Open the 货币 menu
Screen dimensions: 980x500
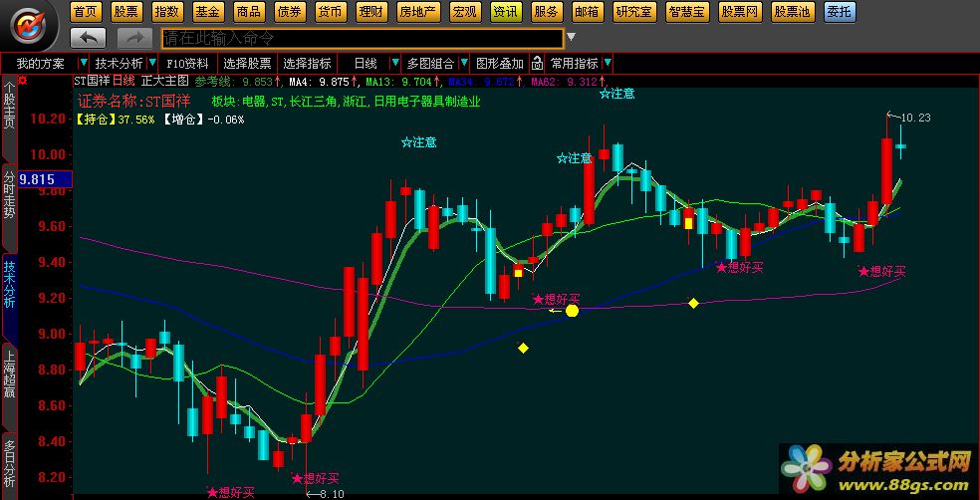click(x=329, y=12)
